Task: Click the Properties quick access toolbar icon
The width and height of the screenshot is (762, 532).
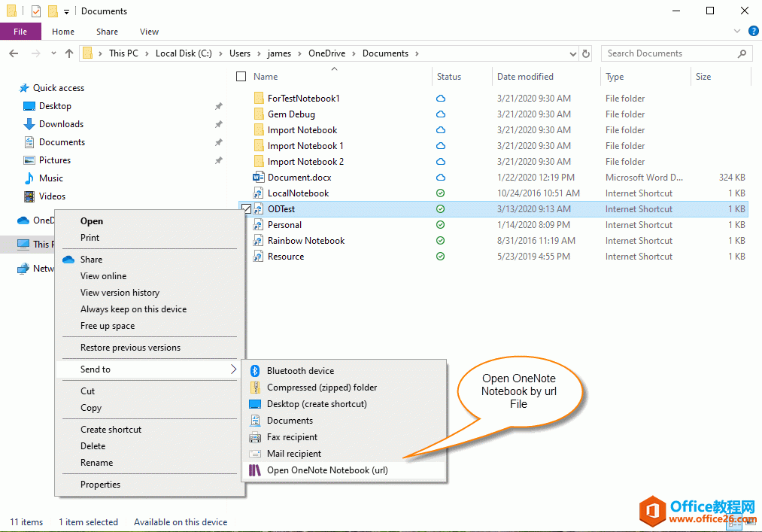Action: (36, 11)
